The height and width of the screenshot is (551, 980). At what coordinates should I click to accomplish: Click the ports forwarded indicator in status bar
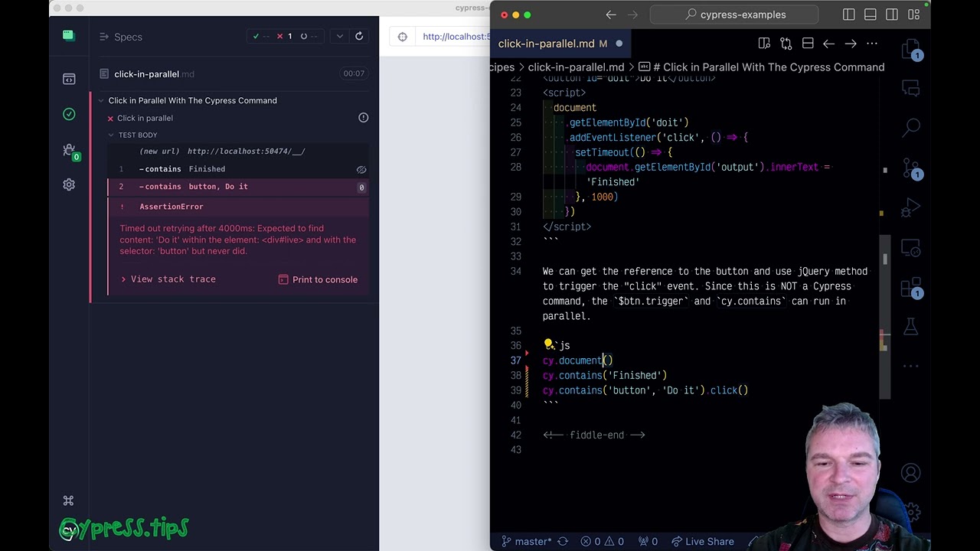(649, 542)
